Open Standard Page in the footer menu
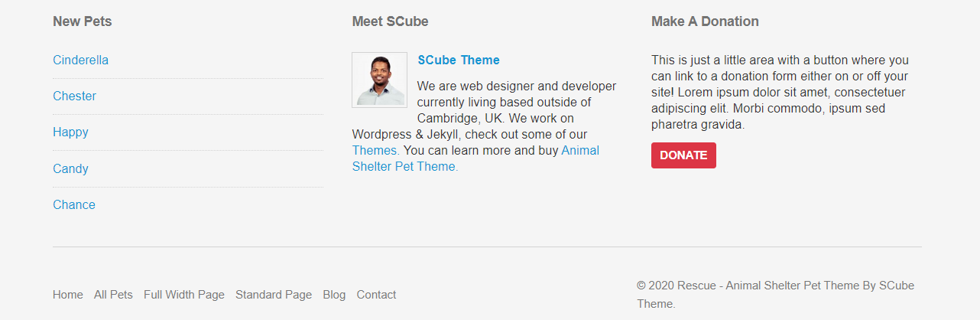Screen dimensions: 980x320 (274, 295)
